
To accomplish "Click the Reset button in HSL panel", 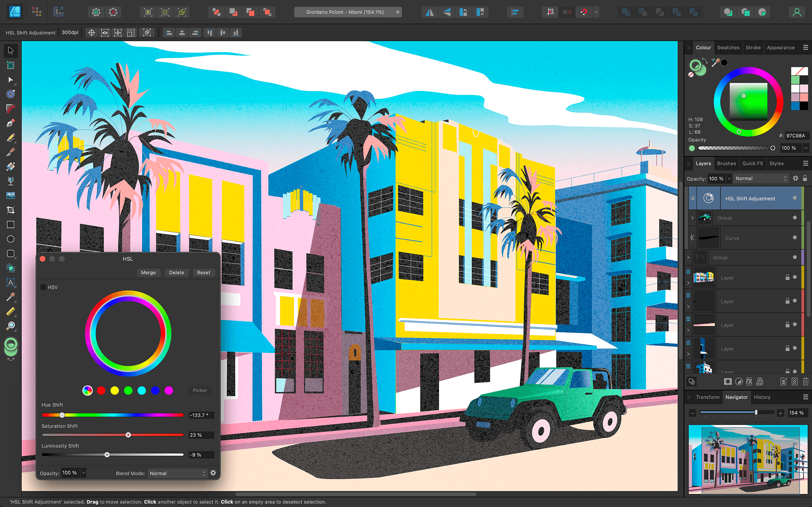I will (x=203, y=273).
